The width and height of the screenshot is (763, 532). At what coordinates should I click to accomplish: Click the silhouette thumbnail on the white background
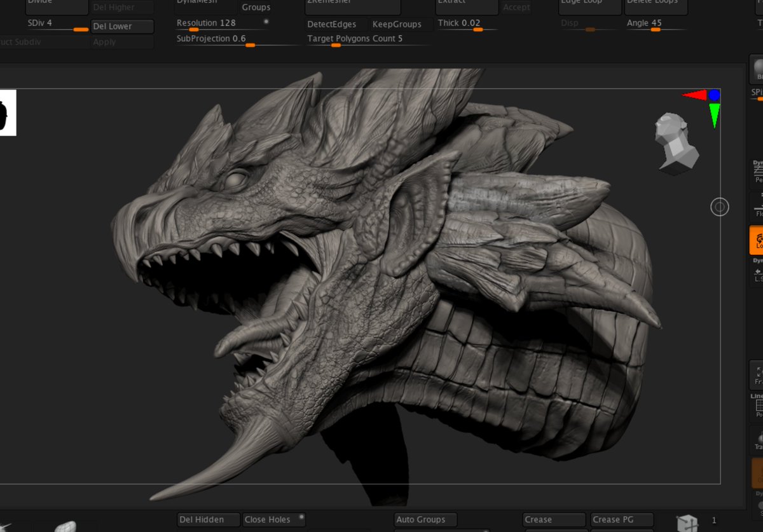[x=8, y=113]
